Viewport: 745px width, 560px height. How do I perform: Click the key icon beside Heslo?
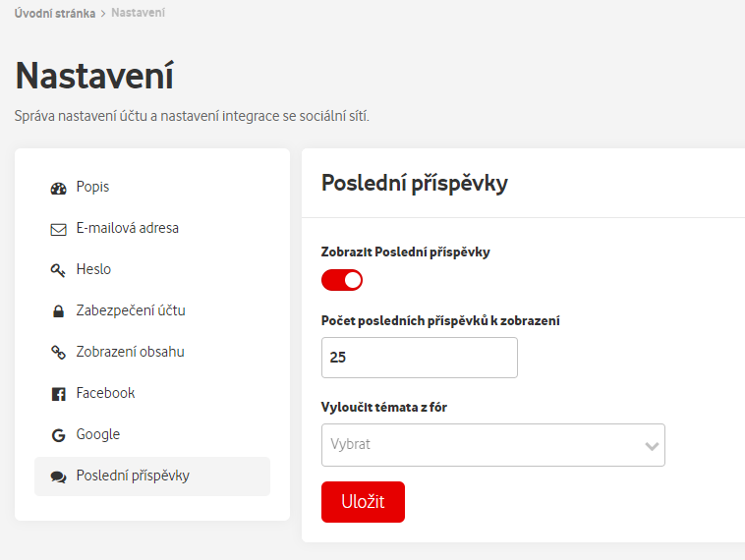tap(58, 271)
